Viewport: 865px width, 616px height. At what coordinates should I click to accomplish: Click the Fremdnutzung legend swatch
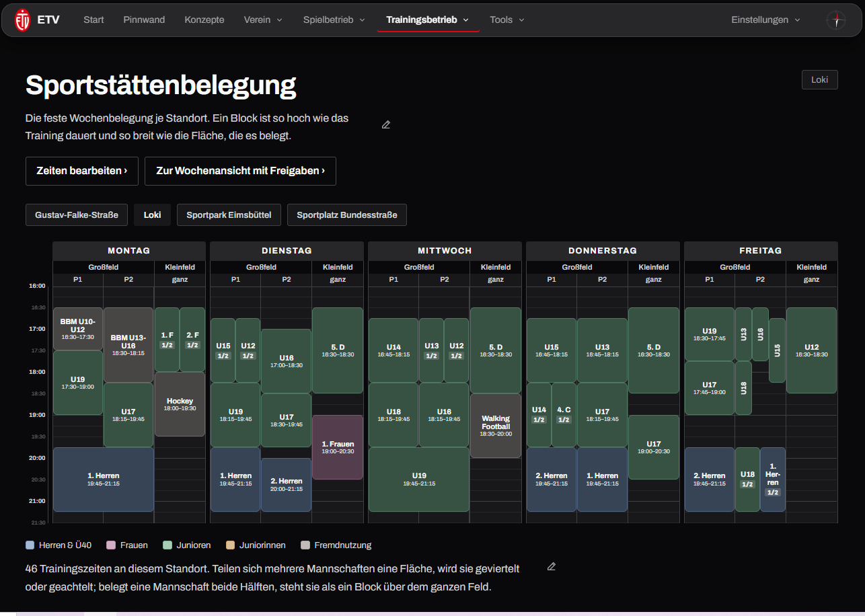click(x=305, y=545)
